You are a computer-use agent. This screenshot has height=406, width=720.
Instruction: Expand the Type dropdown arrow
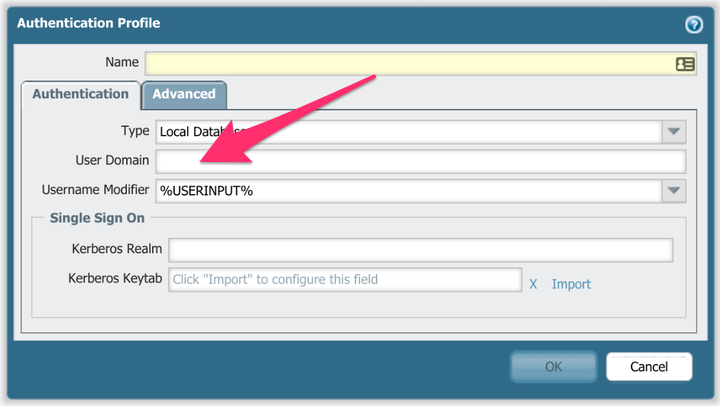tap(673, 131)
